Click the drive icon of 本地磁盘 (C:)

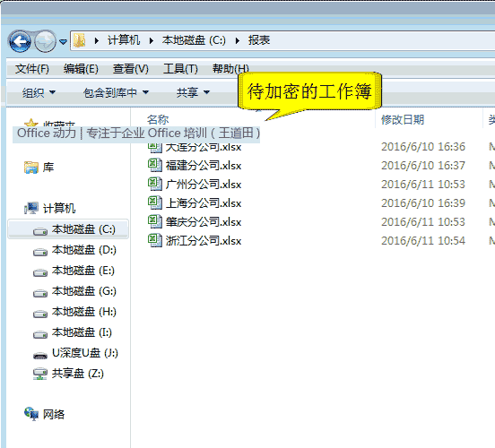pos(40,231)
